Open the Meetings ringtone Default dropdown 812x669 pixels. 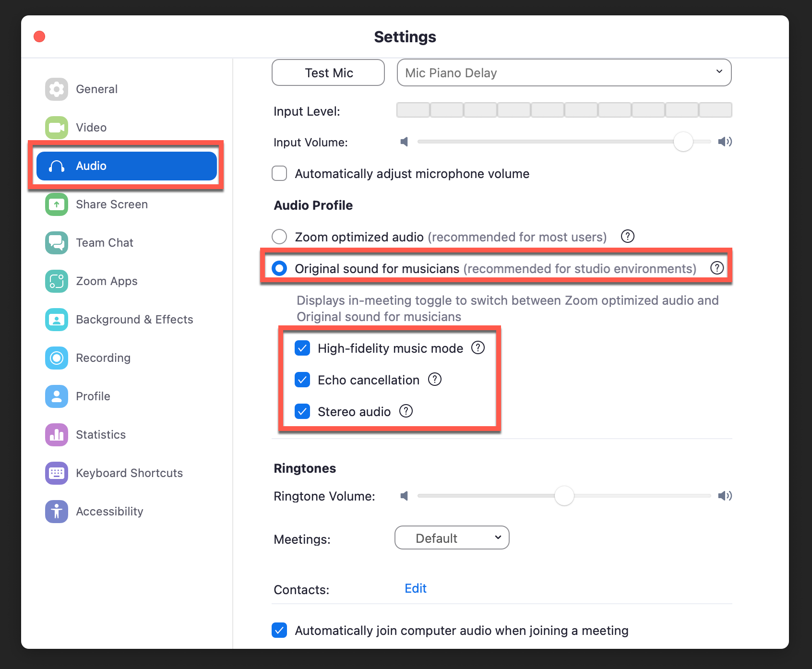(452, 538)
